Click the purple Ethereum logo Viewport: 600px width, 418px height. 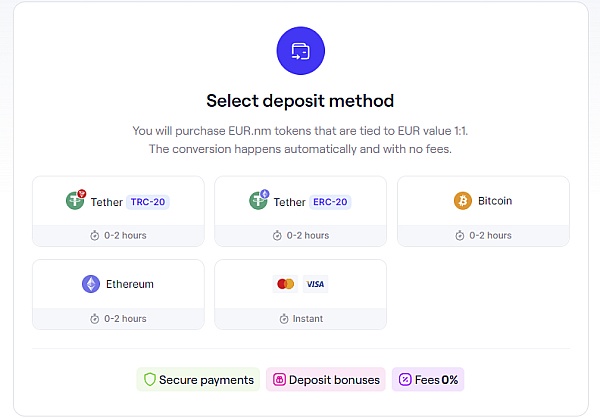click(x=91, y=284)
